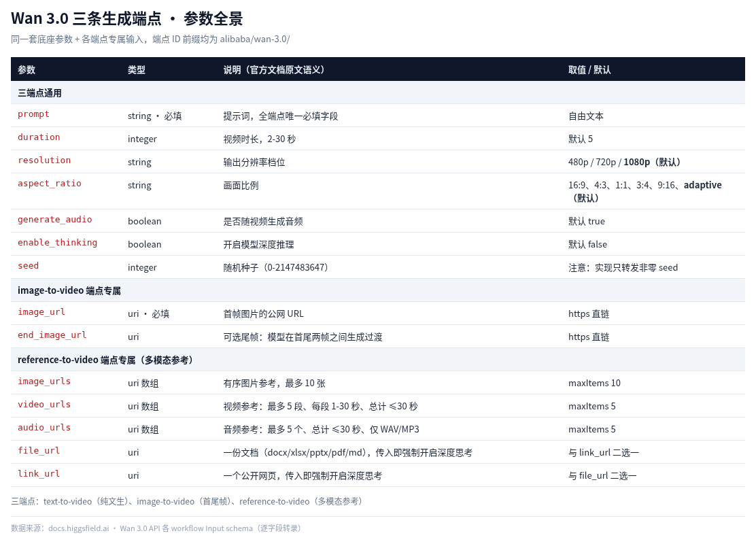Screen dimensions: 756x544
Task: Click the 'file_url' parameter name
Action: pos(39,451)
